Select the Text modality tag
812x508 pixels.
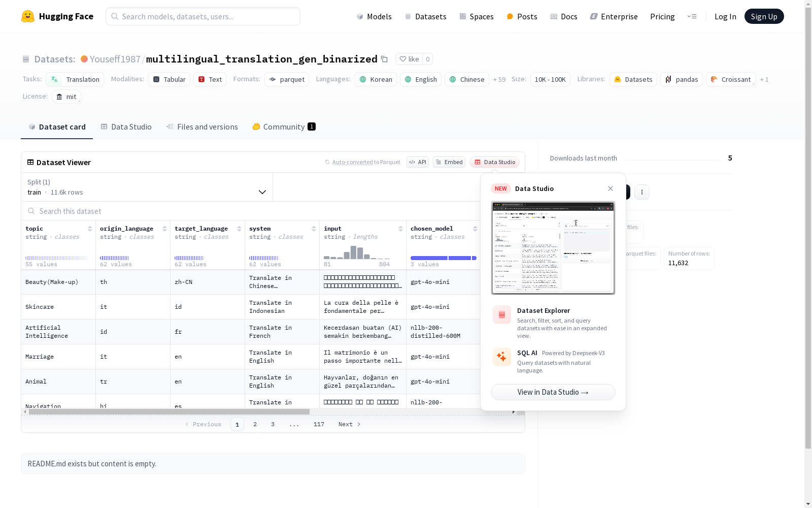coord(210,79)
